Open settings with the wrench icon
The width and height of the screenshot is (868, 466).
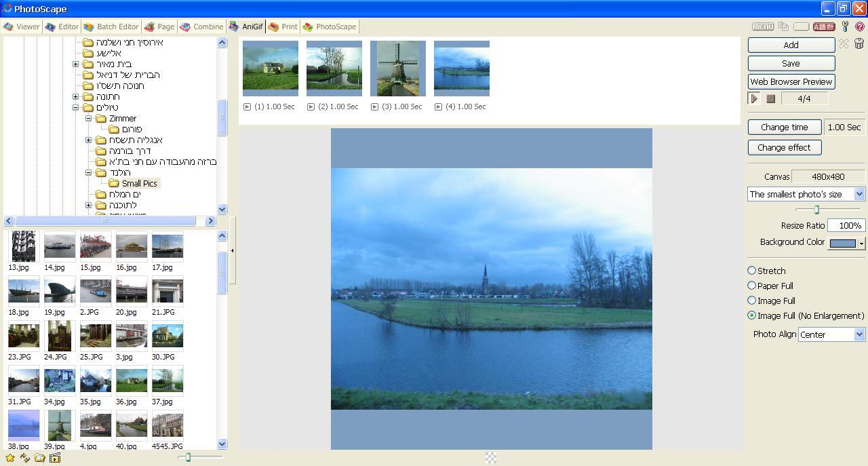(846, 26)
